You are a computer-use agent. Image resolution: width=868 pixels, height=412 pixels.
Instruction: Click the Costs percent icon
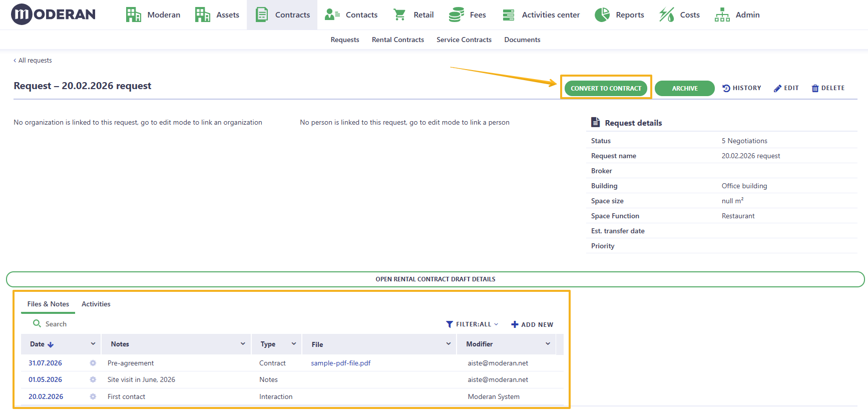point(667,15)
